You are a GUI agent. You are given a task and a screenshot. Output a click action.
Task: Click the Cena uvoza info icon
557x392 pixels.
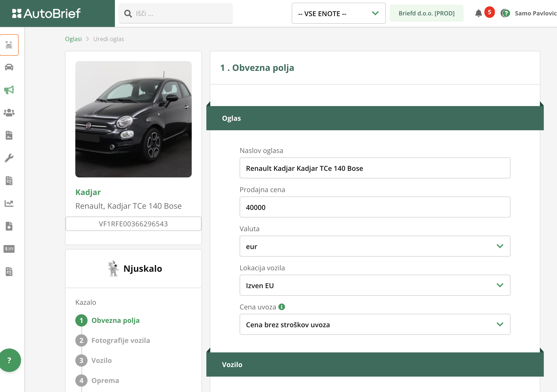282,307
